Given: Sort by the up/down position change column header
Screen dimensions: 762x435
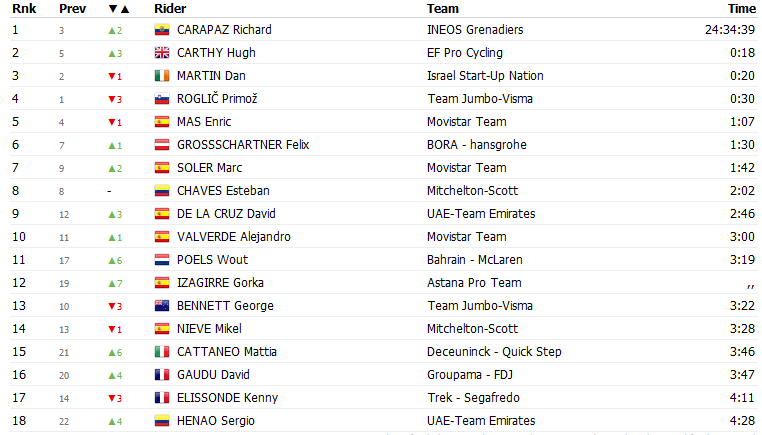Looking at the screenshot, I should coord(119,9).
